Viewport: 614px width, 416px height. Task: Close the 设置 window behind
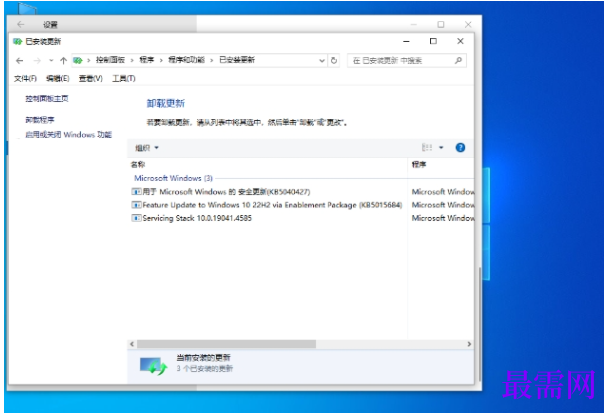pyautogui.click(x=468, y=25)
